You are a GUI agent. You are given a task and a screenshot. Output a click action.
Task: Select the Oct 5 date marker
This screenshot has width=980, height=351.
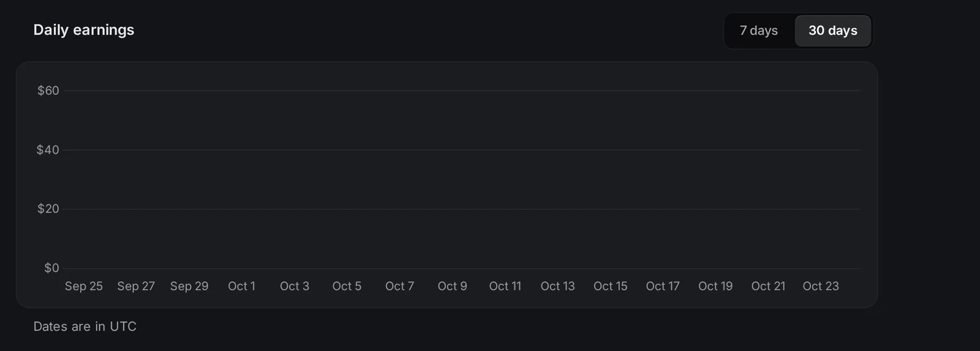click(x=347, y=286)
